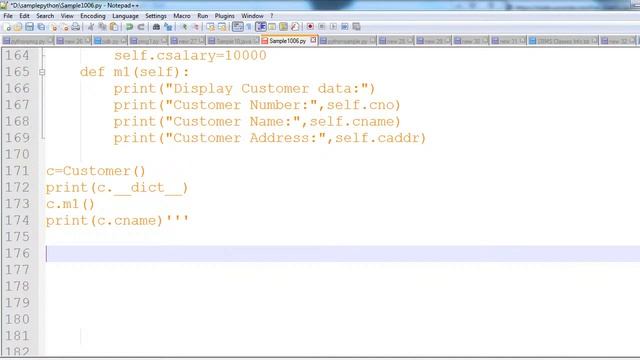Toggle Show All Characters paragraph icon
This screenshot has width=640, height=360.
pyautogui.click(x=249, y=27)
